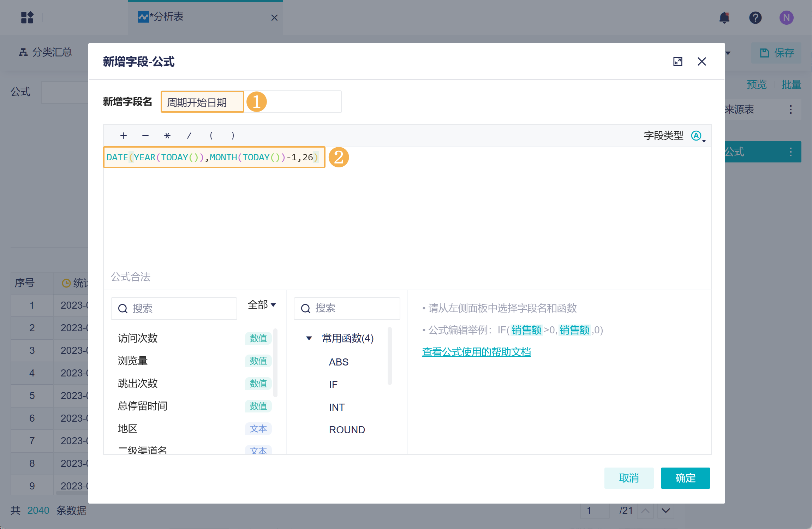
Task: Expand the formula dialog to fullscreen
Action: (x=677, y=61)
